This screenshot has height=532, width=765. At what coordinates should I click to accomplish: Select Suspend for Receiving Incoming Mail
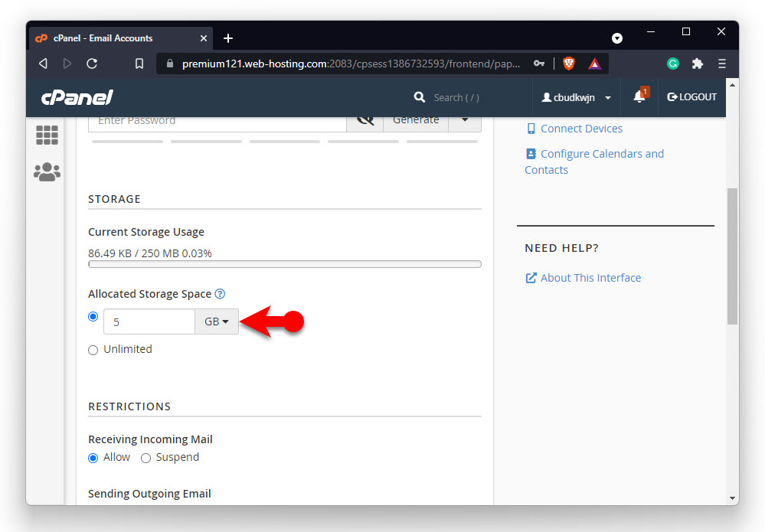[145, 458]
